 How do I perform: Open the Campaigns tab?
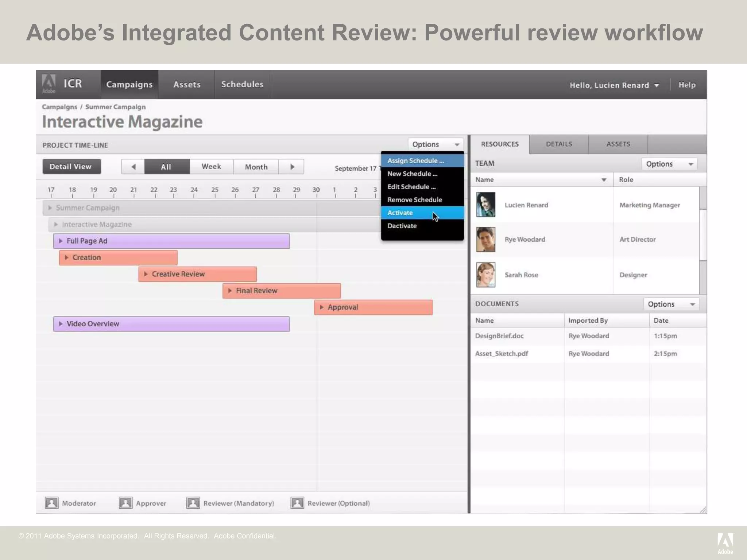click(129, 84)
